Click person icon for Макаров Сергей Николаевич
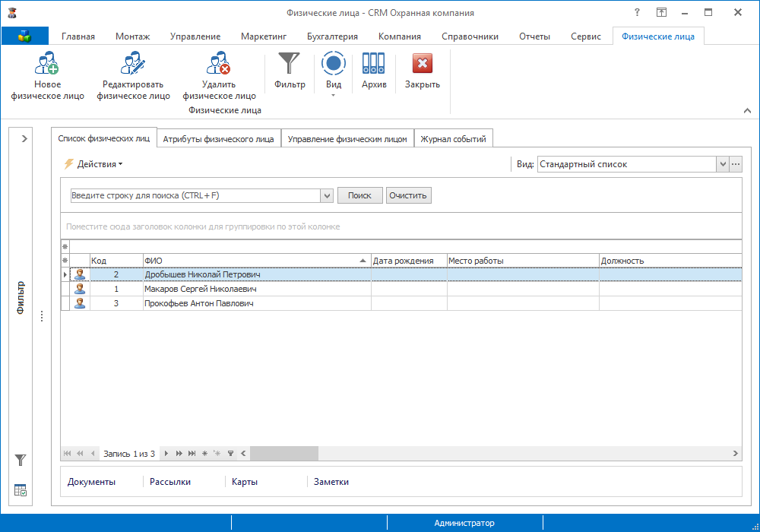Viewport: 760px width, 532px height. click(80, 289)
